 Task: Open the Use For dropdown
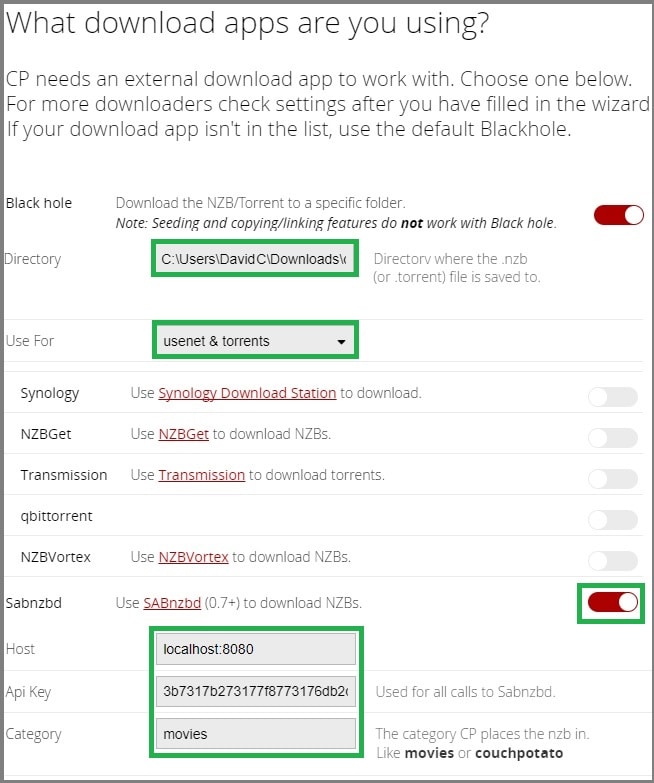point(255,341)
